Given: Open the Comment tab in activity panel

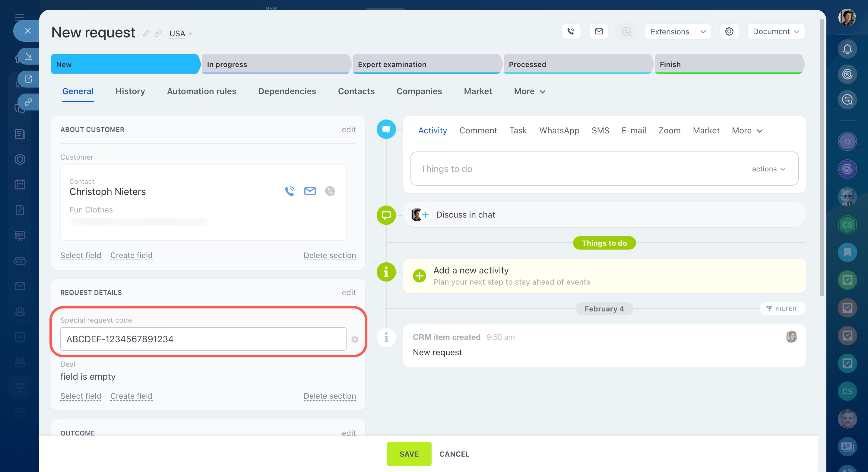Looking at the screenshot, I should pos(478,130).
